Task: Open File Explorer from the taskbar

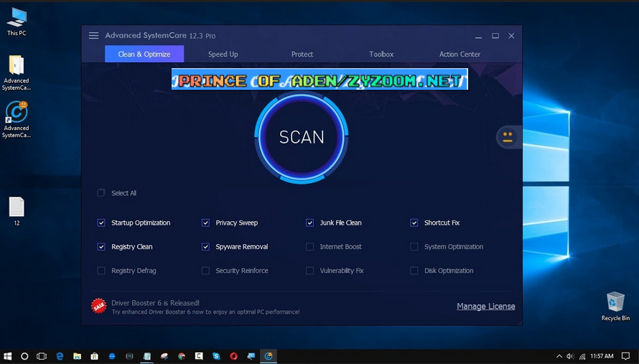Action: click(x=77, y=356)
